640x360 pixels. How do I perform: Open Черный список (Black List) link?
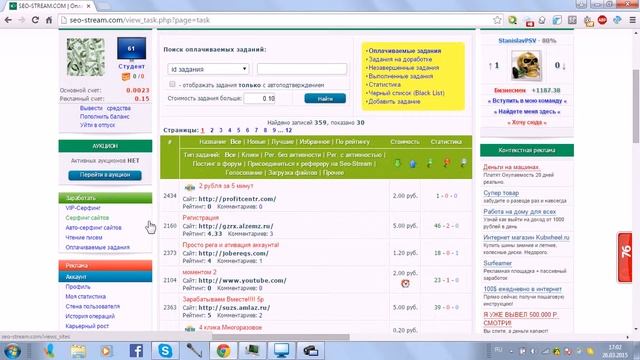click(x=407, y=93)
